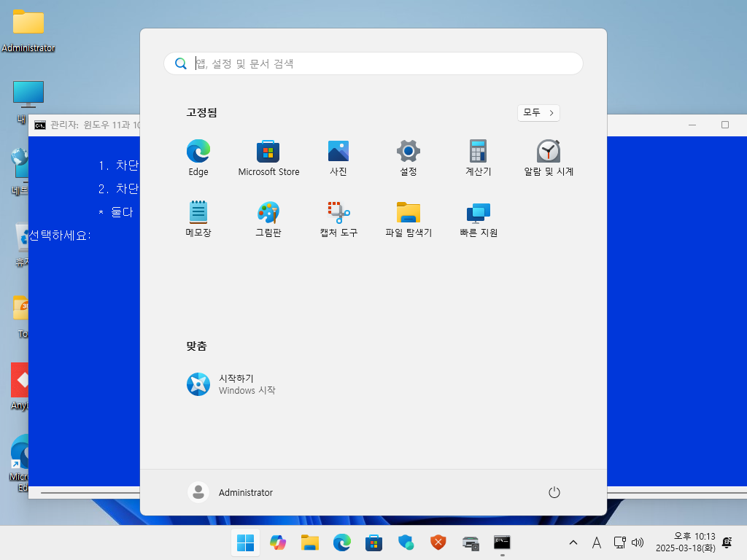
Task: Open the blue shield taskbar app
Action: coord(406,542)
